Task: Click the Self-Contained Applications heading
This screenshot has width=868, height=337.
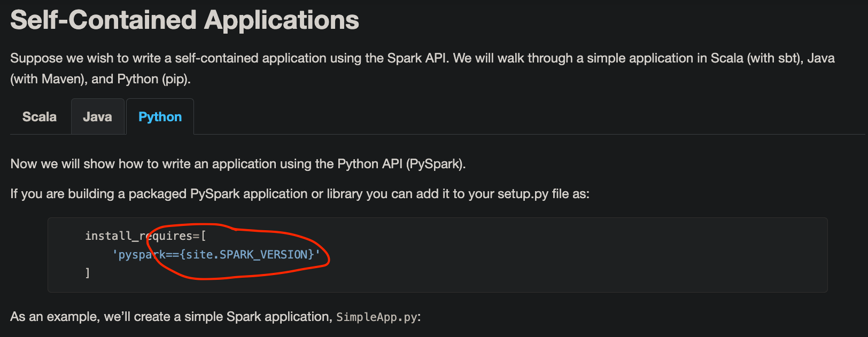Action: 184,20
